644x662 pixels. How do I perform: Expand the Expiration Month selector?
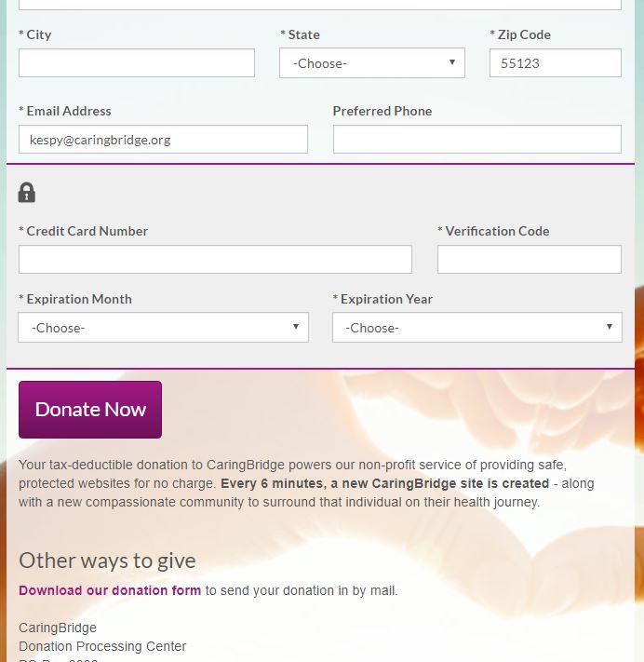tap(163, 327)
